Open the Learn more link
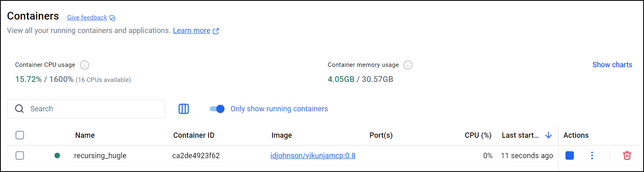Screen dimensions: 644x172 pyautogui.click(x=191, y=31)
